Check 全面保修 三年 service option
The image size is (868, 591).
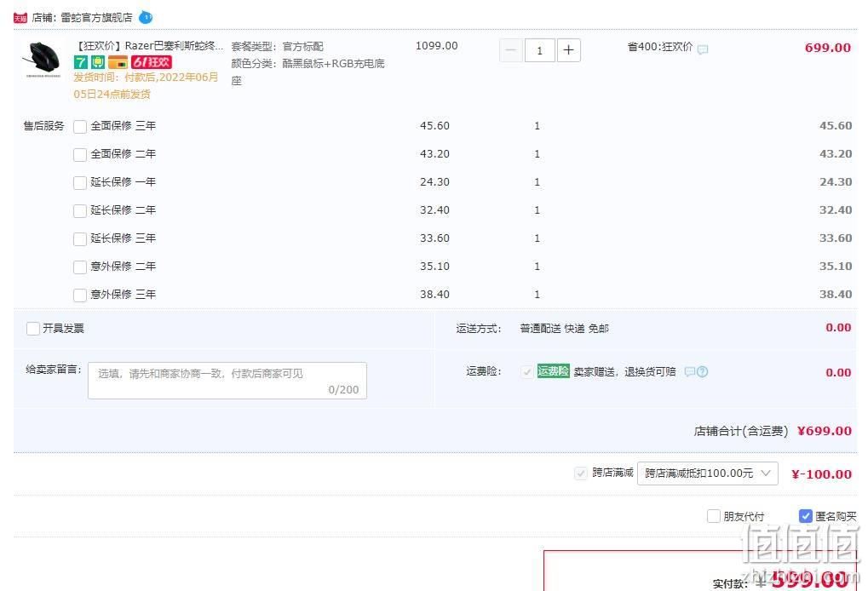[80, 127]
